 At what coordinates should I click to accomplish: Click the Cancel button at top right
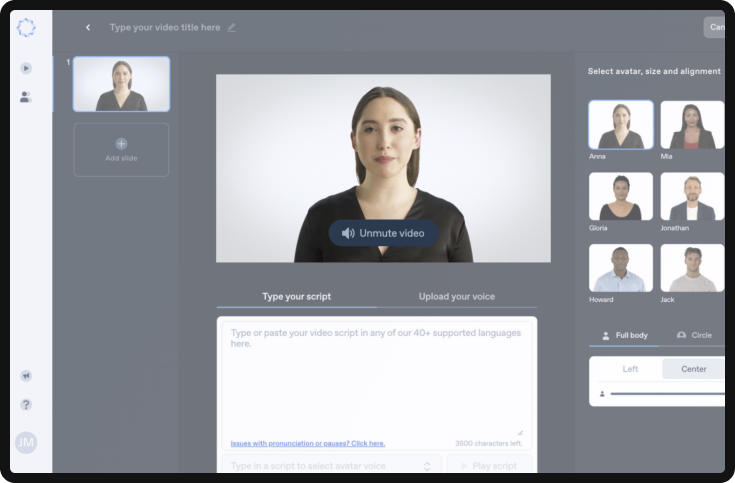[x=714, y=27]
